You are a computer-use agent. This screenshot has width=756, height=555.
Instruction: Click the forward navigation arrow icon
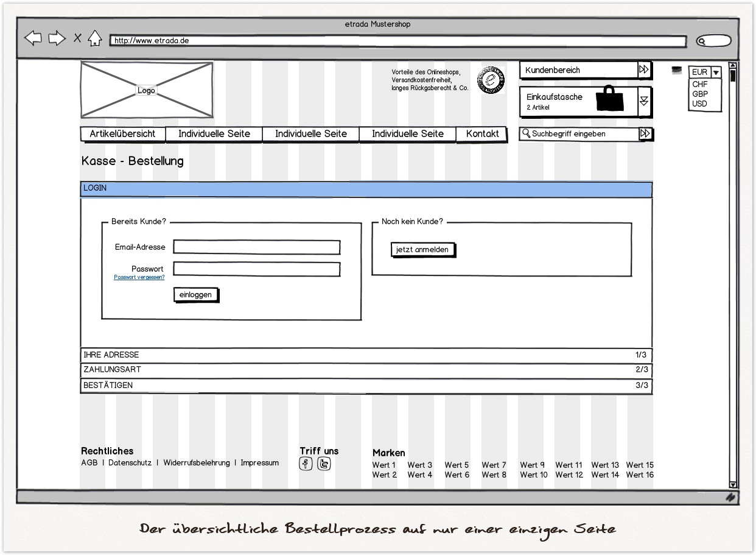(56, 38)
